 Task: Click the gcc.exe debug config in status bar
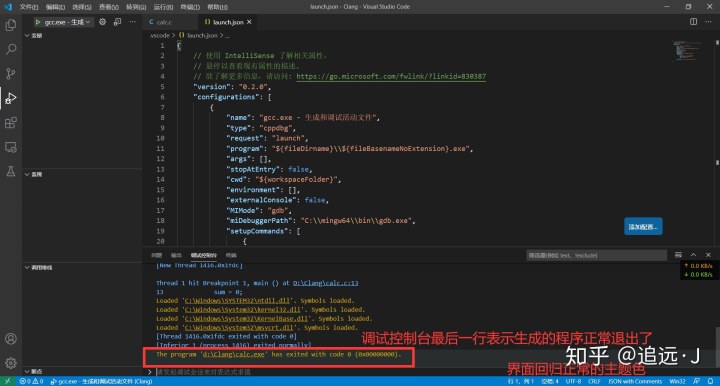point(101,381)
